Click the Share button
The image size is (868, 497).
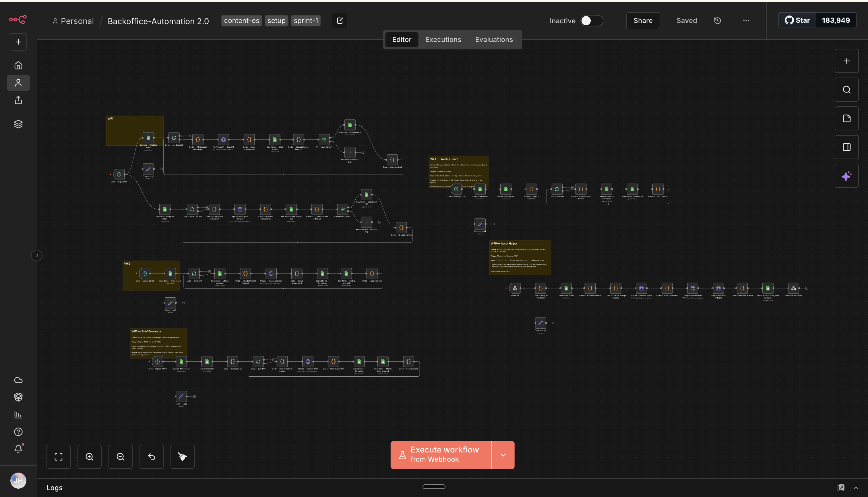coord(643,20)
